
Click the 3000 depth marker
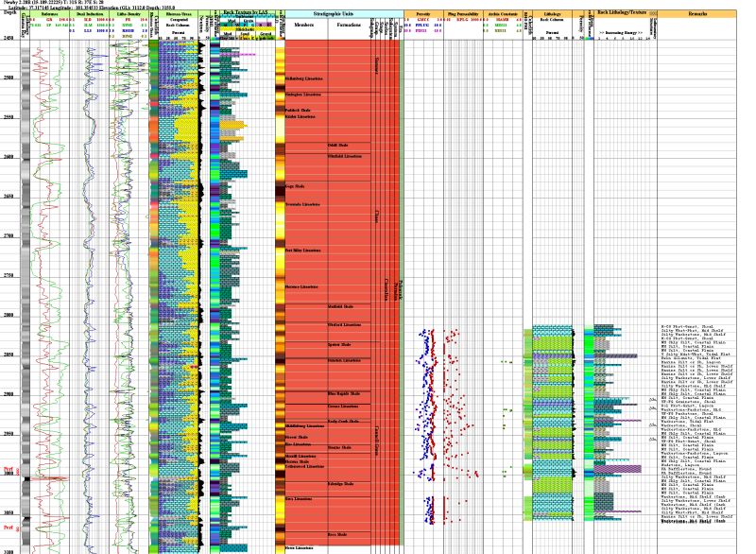(9, 473)
